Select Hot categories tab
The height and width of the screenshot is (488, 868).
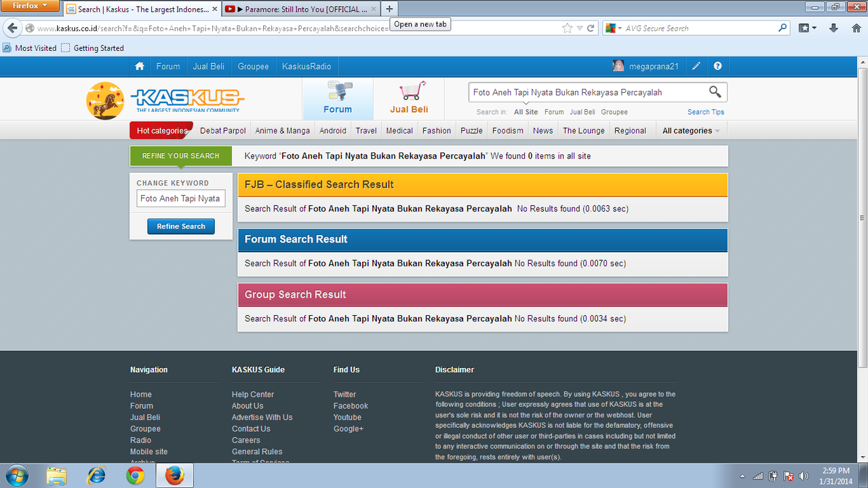pos(161,131)
